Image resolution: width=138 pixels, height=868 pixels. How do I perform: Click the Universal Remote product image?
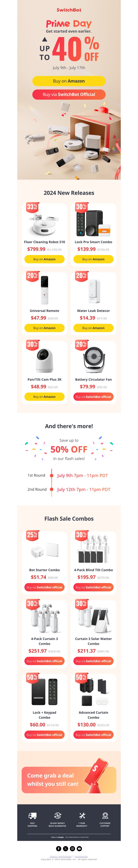pos(45,290)
